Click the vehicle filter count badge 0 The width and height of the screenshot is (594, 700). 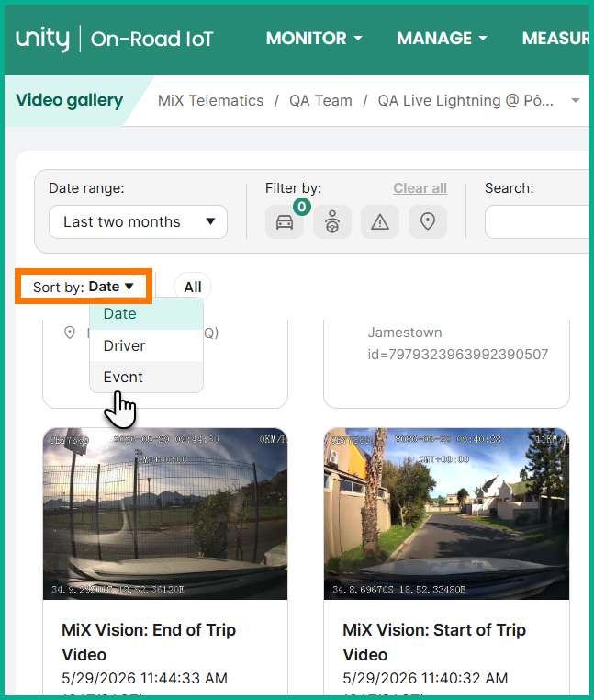pos(302,207)
